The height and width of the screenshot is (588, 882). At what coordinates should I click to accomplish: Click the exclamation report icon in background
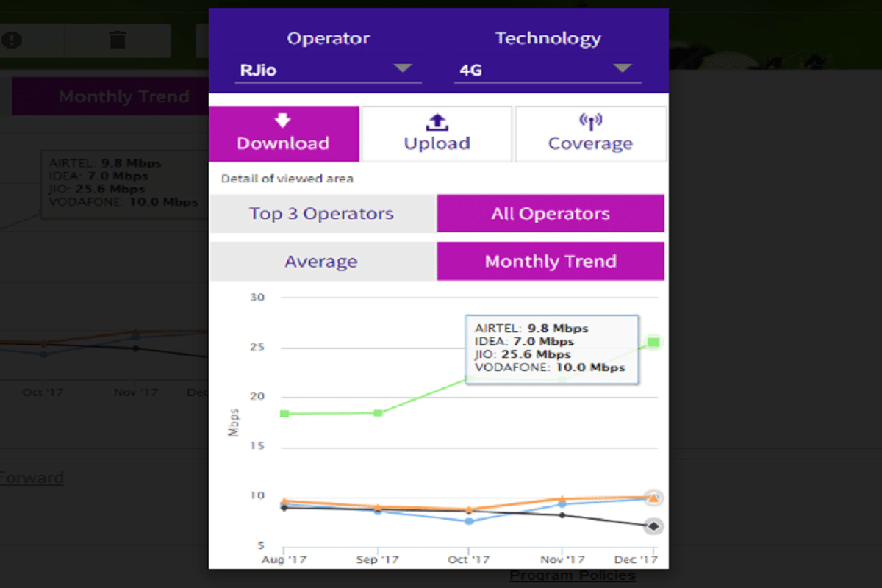[x=10, y=40]
